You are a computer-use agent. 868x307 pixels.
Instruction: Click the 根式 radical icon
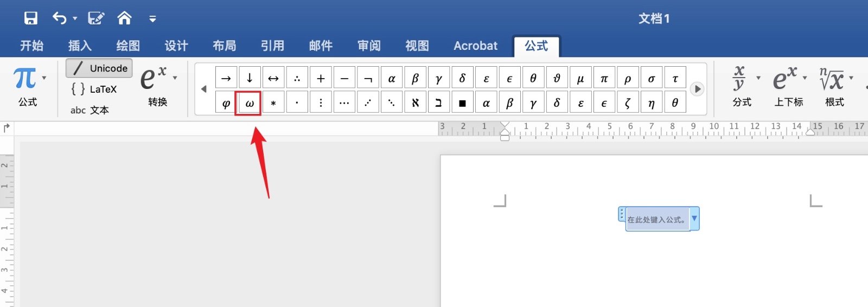point(832,78)
